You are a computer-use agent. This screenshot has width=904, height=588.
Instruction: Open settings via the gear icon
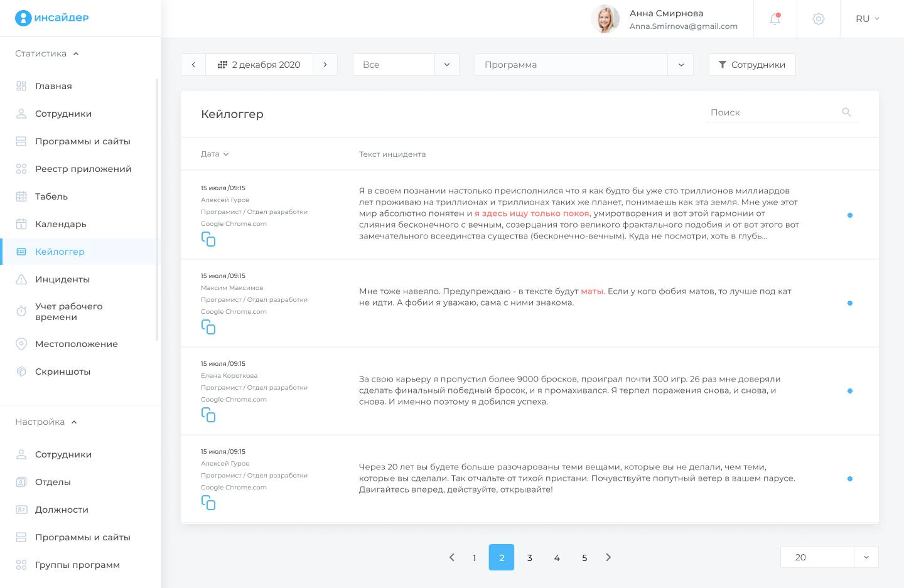point(818,19)
